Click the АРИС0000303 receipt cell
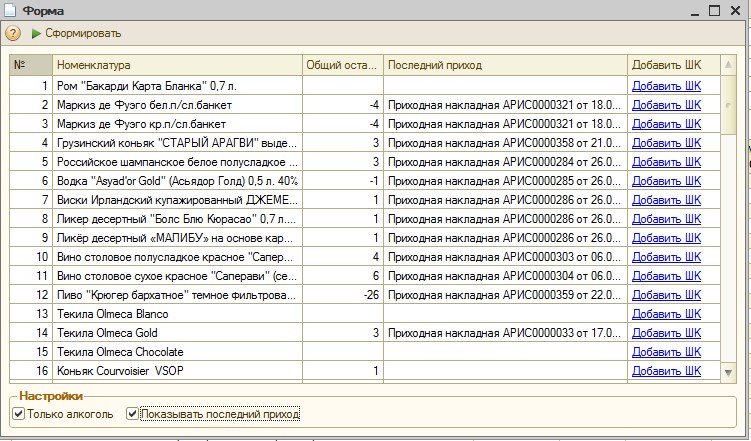This screenshot has width=751, height=441. click(505, 257)
